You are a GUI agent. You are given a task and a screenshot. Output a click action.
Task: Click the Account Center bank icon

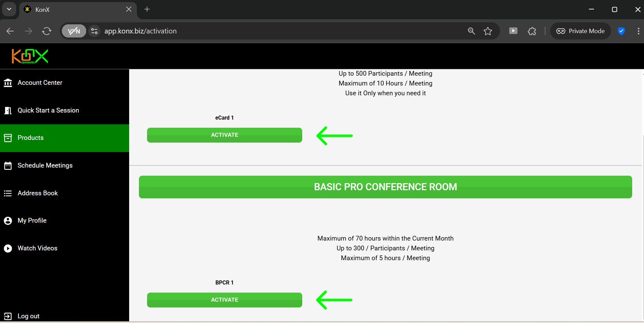(8, 83)
